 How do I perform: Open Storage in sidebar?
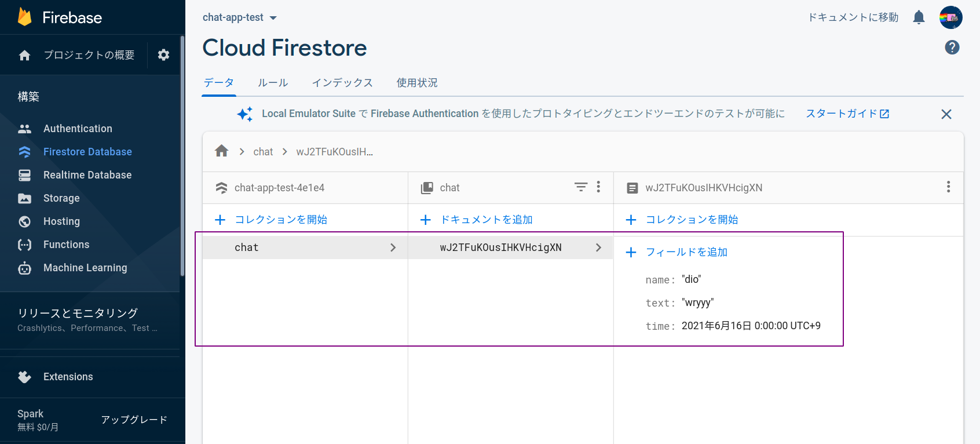click(61, 198)
